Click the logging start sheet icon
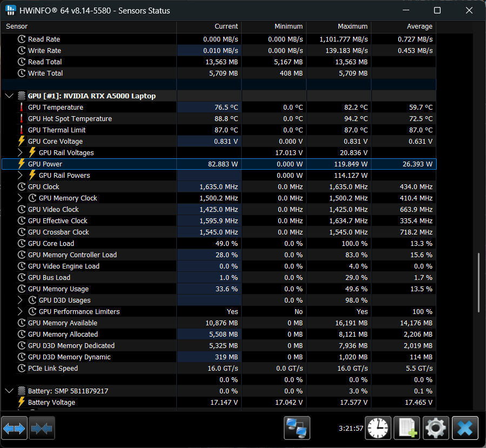Viewport: 486px width, 448px height. coord(407,428)
